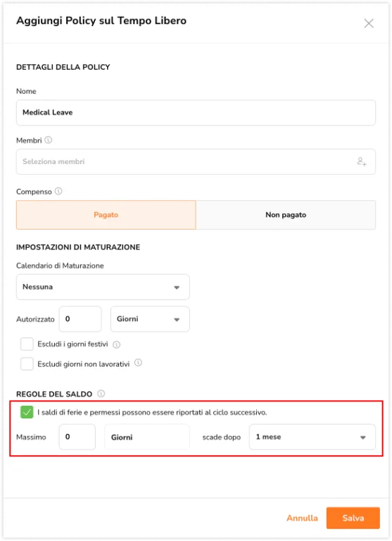Switch compensation to Non pagato
Screen dimensions: 392x541
click(x=286, y=215)
